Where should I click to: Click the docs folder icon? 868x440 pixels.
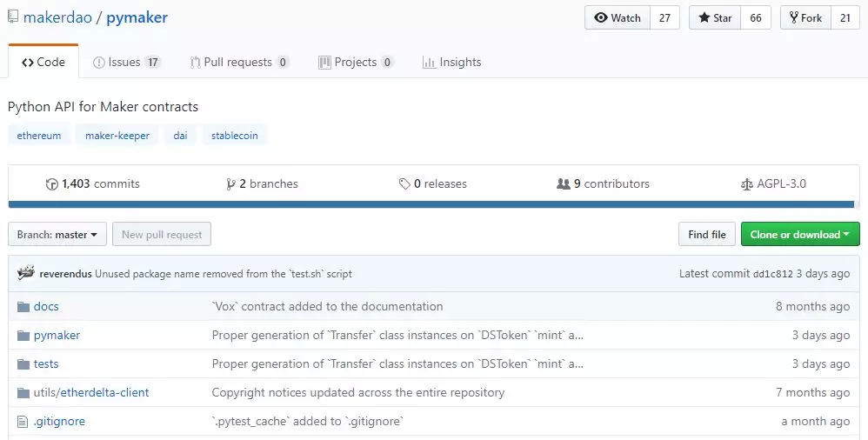coord(23,307)
